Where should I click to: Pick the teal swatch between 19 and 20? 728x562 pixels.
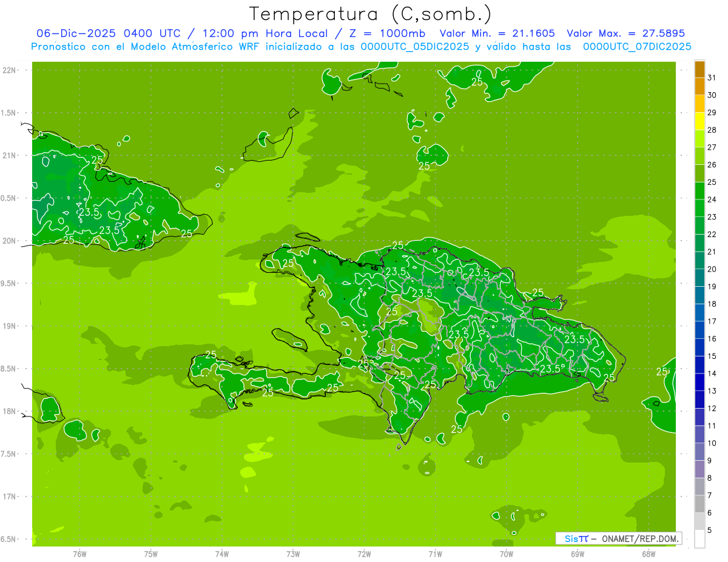click(699, 278)
